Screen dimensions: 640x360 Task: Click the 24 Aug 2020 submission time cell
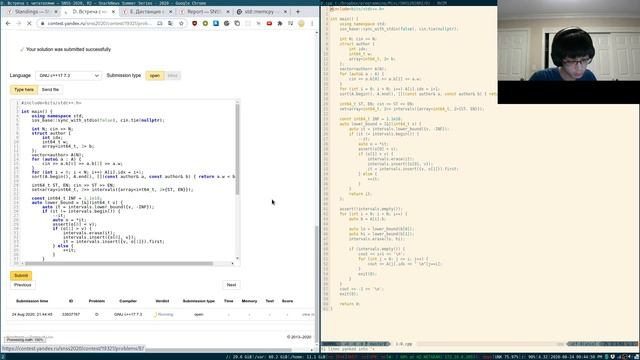(32, 314)
